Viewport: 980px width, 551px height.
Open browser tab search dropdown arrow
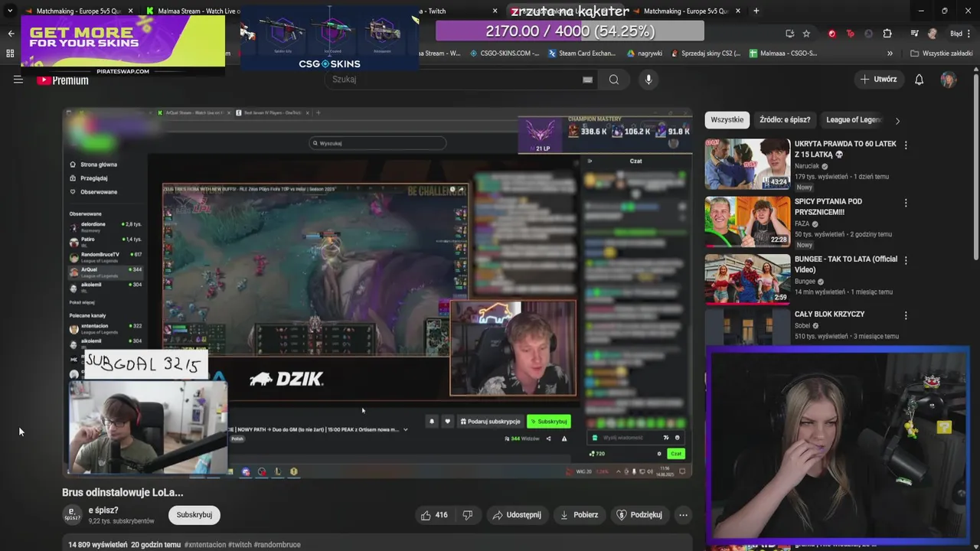point(10,11)
